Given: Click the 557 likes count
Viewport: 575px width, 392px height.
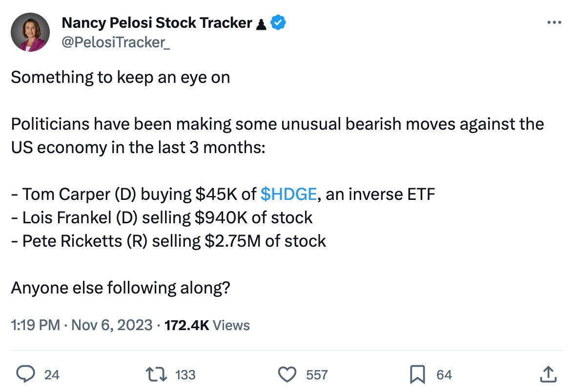Looking at the screenshot, I should pos(317,375).
